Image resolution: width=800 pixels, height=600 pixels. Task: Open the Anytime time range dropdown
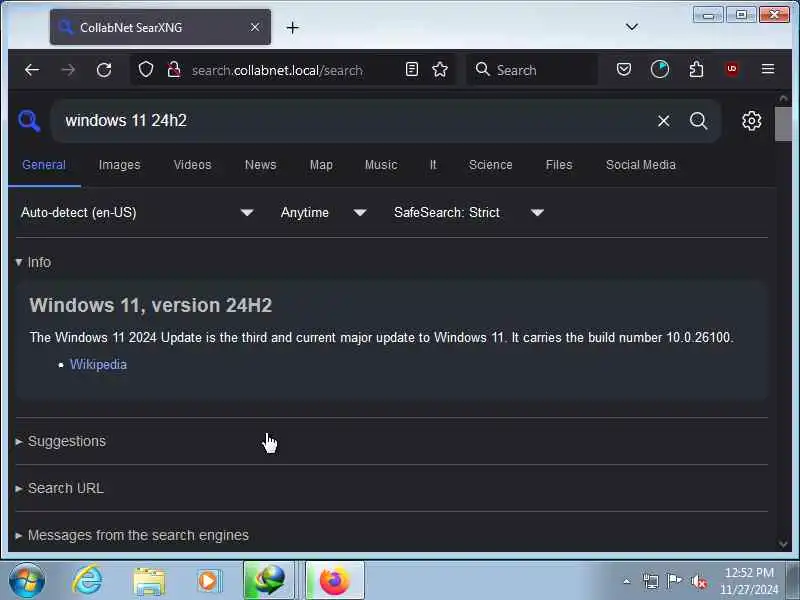coord(323,212)
